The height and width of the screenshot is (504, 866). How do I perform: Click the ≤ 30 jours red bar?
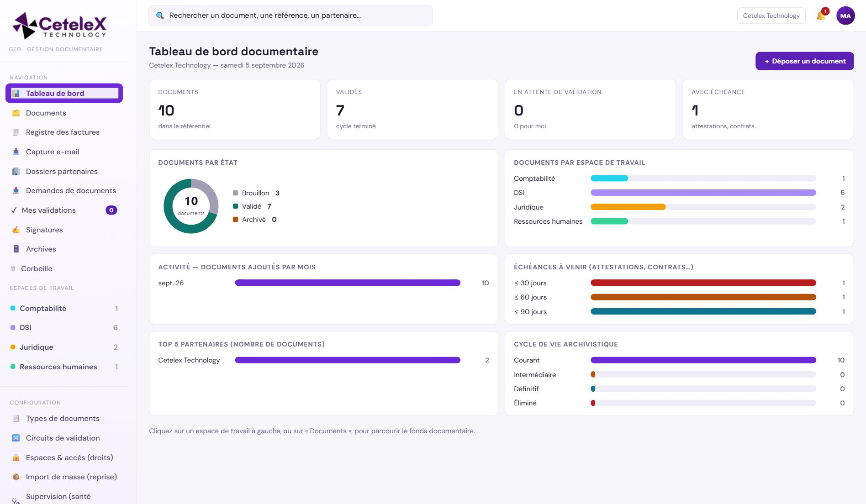point(703,283)
